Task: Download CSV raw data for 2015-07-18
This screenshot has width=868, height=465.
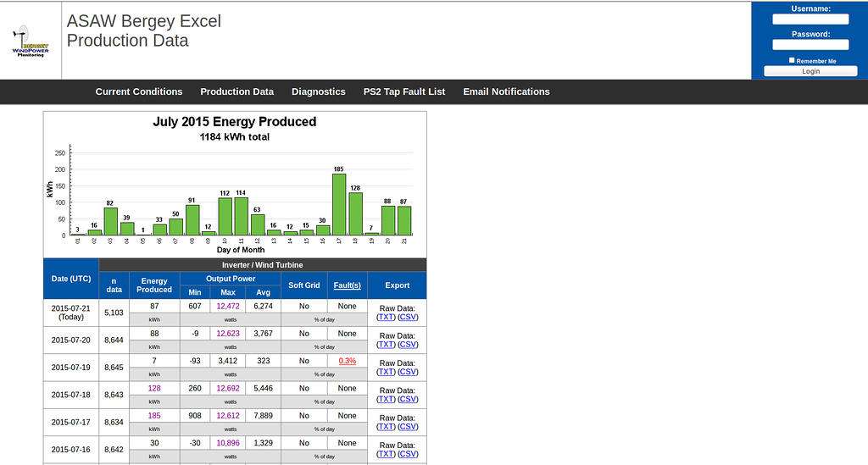Action: 408,399
